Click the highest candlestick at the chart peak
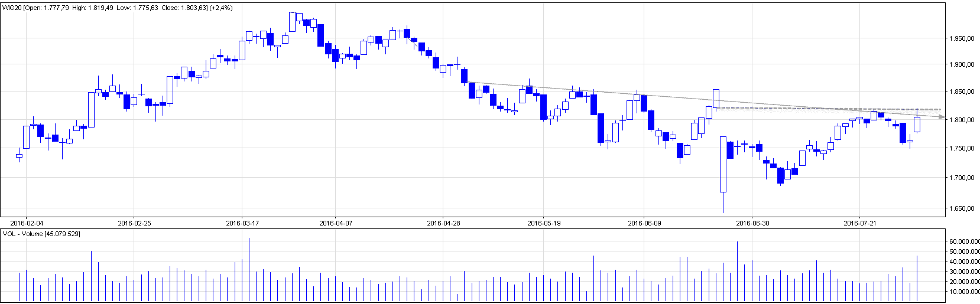This screenshot has width=980, height=304. coord(292,21)
